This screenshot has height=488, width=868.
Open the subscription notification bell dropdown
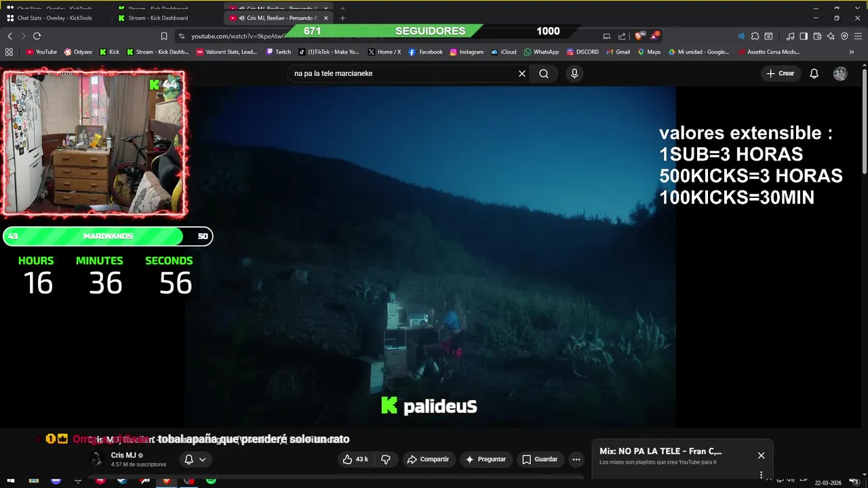click(195, 460)
